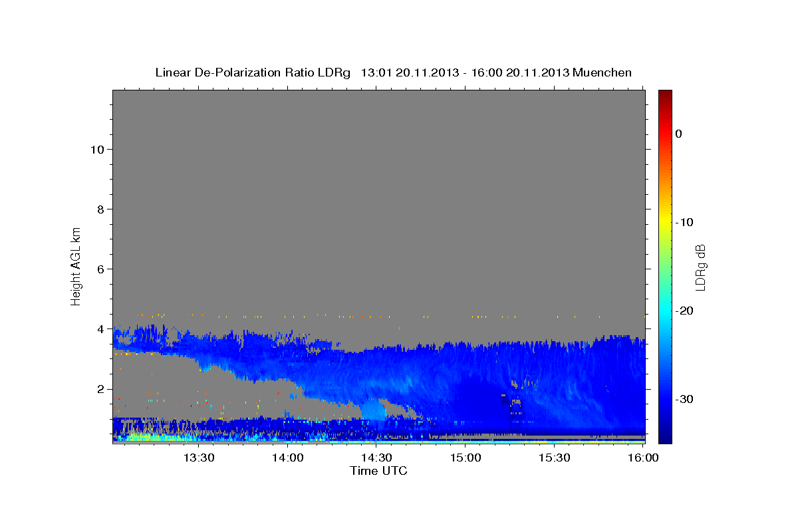The height and width of the screenshot is (532, 798).
Task: Click the colorbar value -20
Action: tap(684, 311)
